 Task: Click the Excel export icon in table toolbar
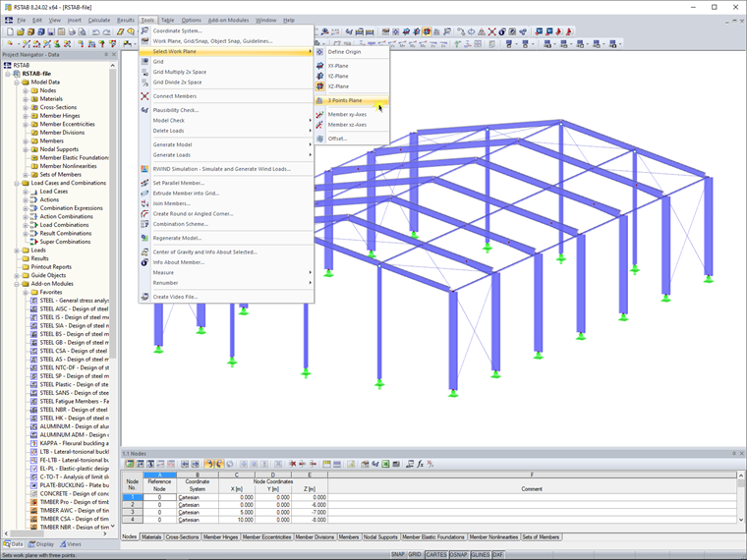tap(385, 464)
